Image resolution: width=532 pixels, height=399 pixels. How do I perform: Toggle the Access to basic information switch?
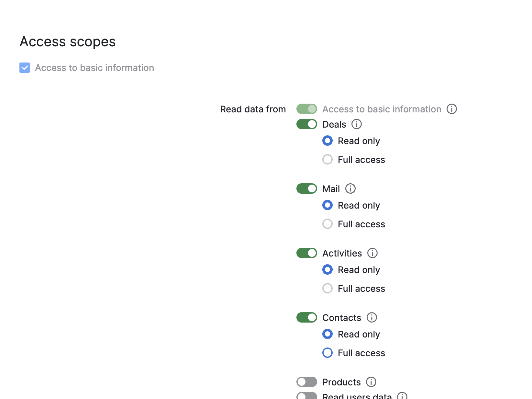coord(306,109)
